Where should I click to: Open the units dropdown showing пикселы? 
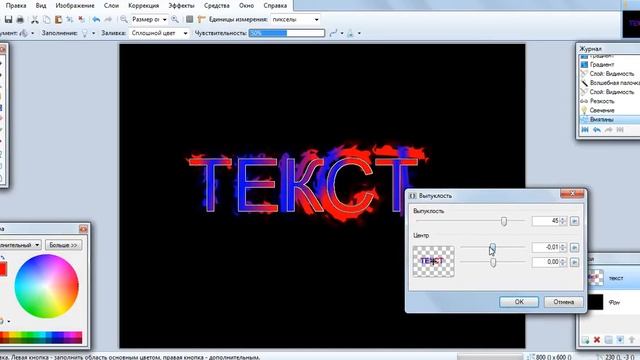coord(296,19)
